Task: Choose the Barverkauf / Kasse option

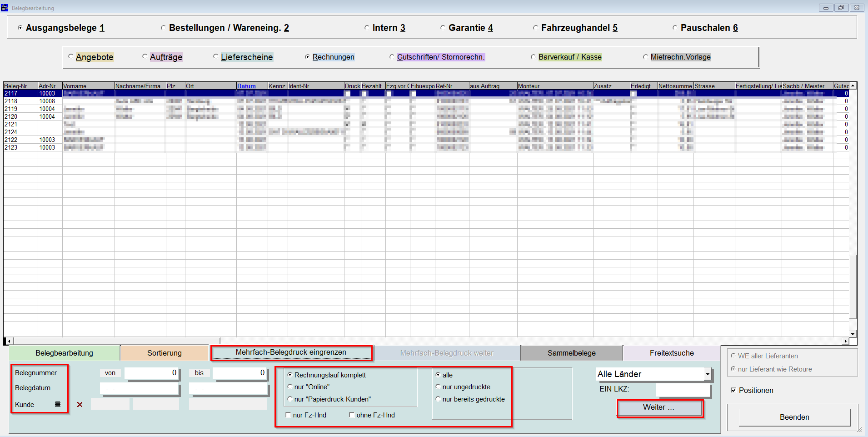Action: (x=533, y=57)
